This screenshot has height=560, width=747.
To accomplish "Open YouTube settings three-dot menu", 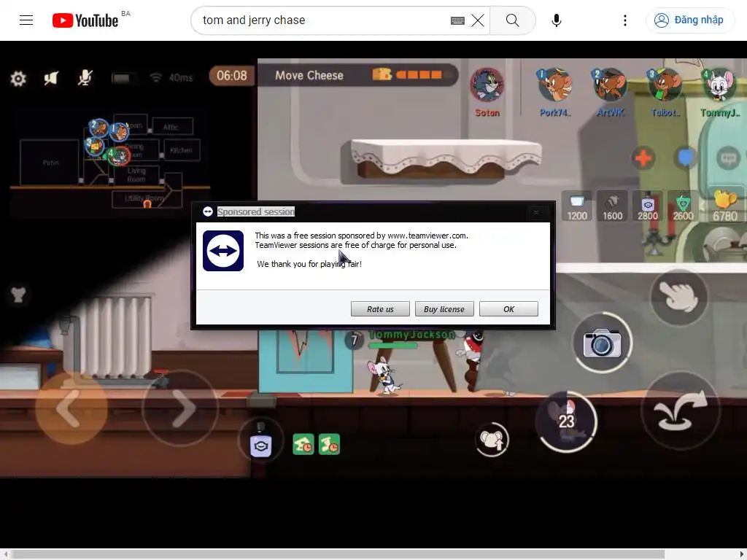I will [x=624, y=20].
